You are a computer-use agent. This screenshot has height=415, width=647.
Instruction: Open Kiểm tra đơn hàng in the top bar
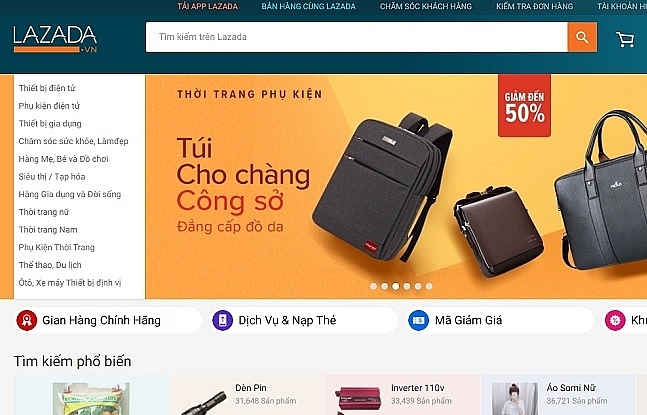click(x=534, y=6)
